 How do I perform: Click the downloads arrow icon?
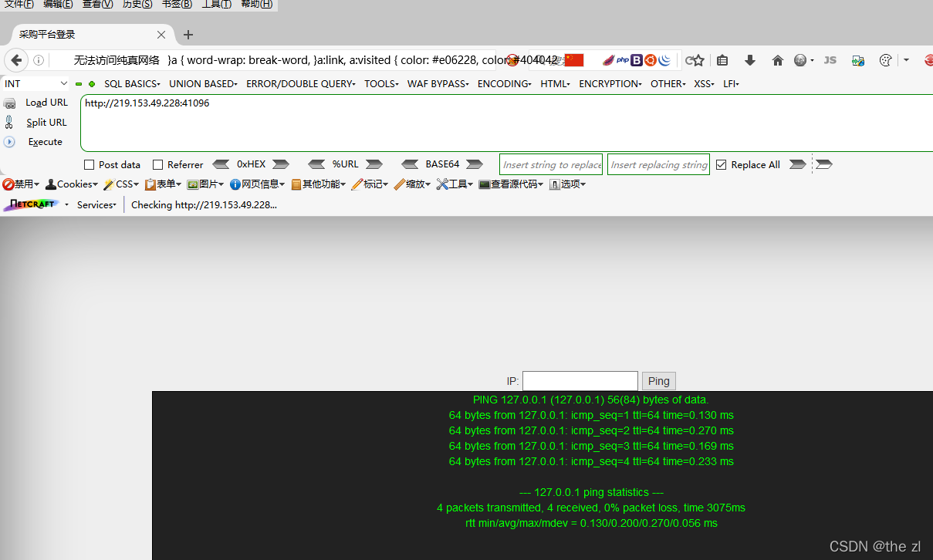[749, 60]
